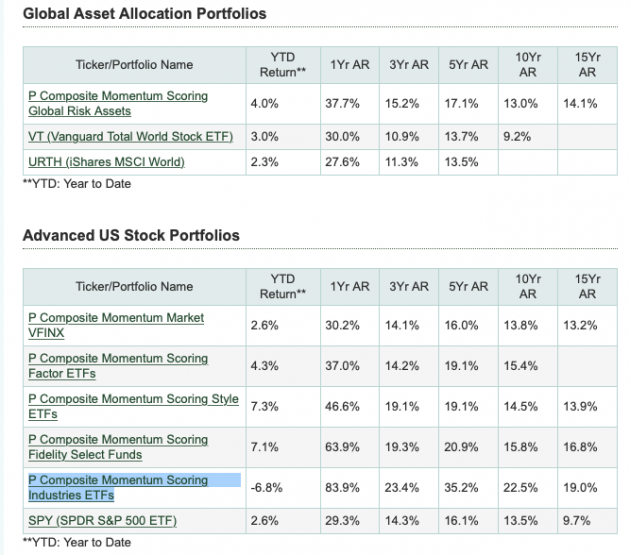Click Factor ETFs 1Yr AR 37.0%
630x555 pixels.
(x=342, y=366)
